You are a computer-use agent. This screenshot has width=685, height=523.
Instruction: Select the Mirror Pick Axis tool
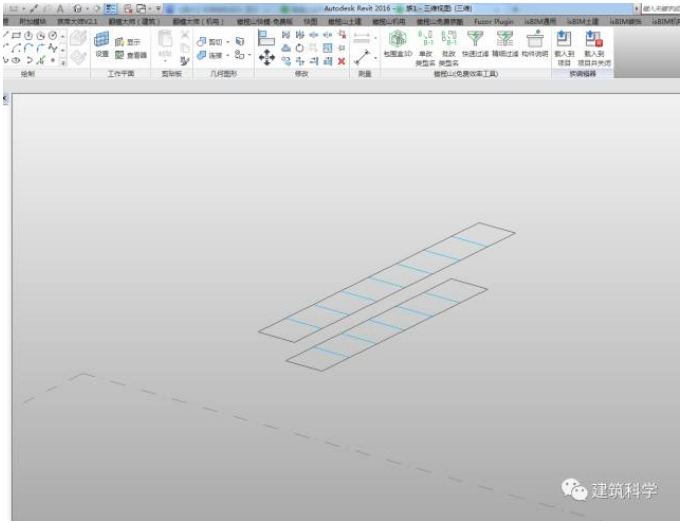[286, 35]
